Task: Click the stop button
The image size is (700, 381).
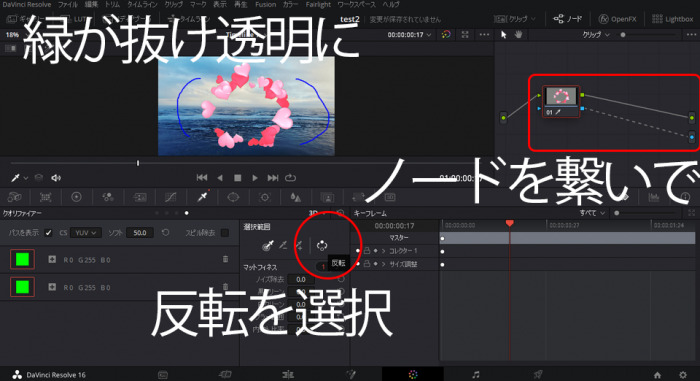Action: click(238, 178)
